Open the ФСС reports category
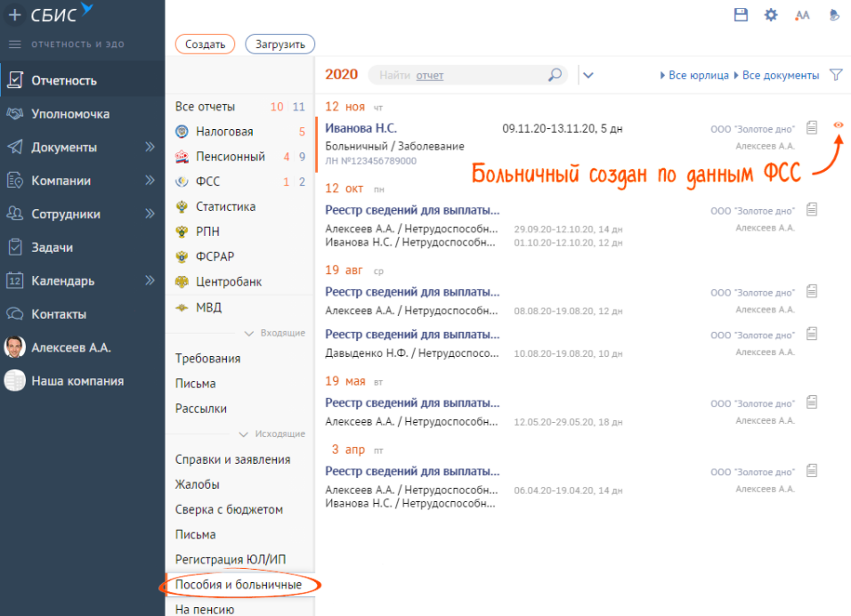This screenshot has height=616, width=851. tap(207, 182)
